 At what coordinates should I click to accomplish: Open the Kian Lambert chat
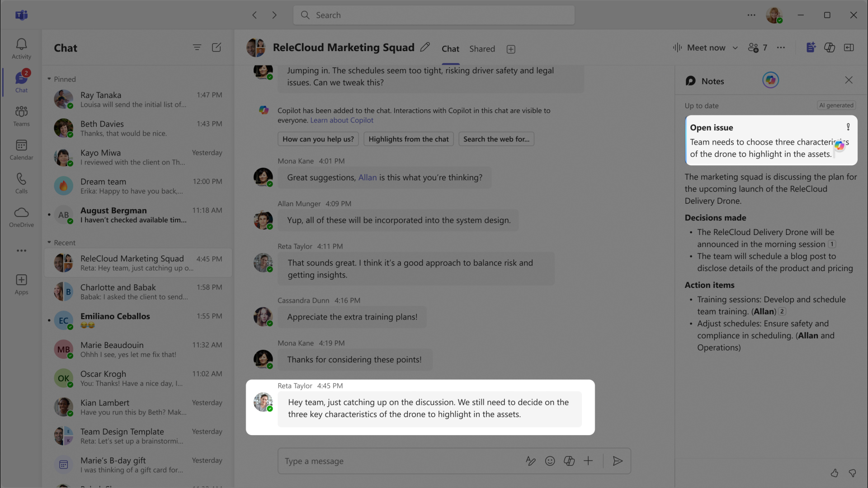138,408
